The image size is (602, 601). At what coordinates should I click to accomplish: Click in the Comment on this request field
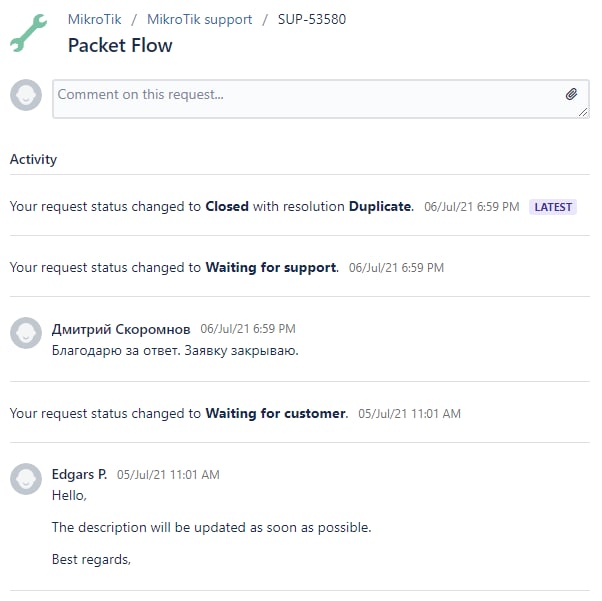point(321,99)
